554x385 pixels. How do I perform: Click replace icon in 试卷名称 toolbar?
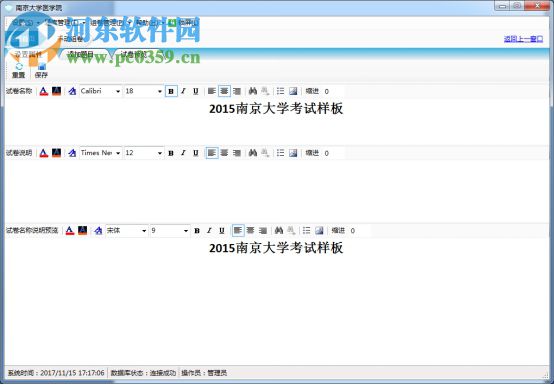coord(265,91)
